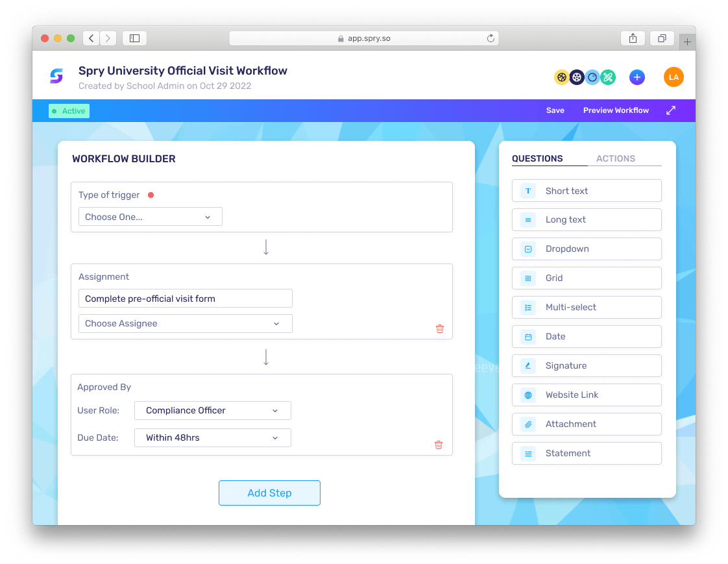Click the assignment name input field

[185, 298]
